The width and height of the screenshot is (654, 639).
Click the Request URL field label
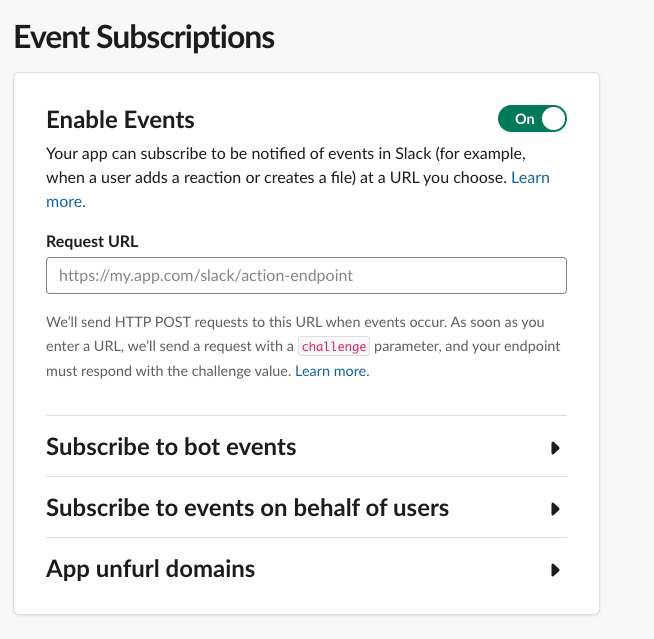(x=92, y=241)
